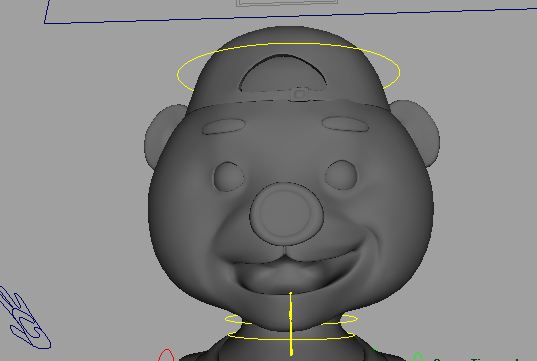The image size is (537, 361).
Task: Select the right eyebrow shape
Action: 345,124
